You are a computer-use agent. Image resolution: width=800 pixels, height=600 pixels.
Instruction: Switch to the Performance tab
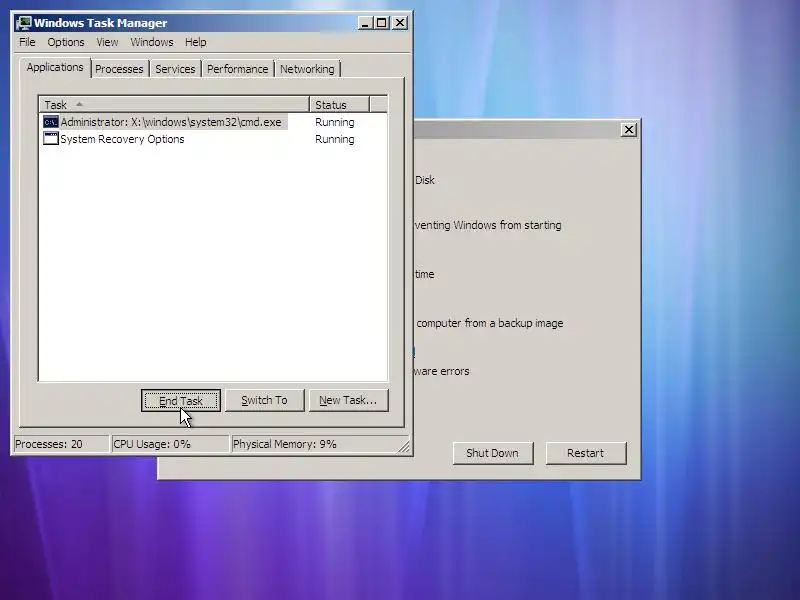click(237, 69)
